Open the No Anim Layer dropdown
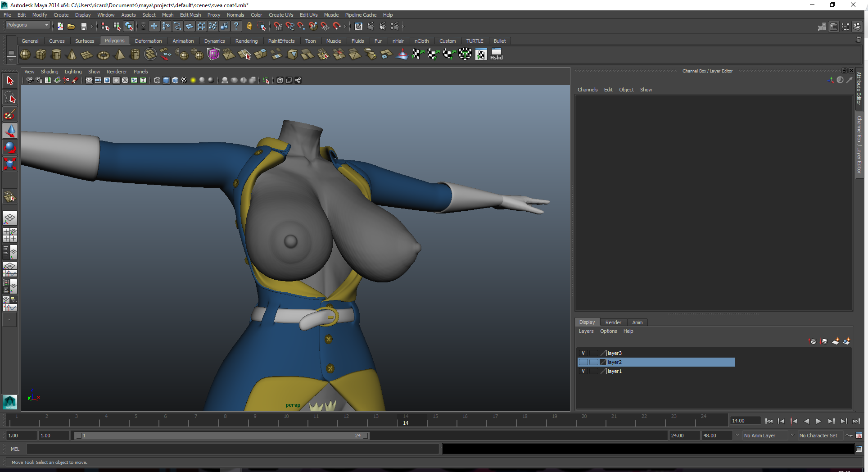868x472 pixels. [764, 436]
